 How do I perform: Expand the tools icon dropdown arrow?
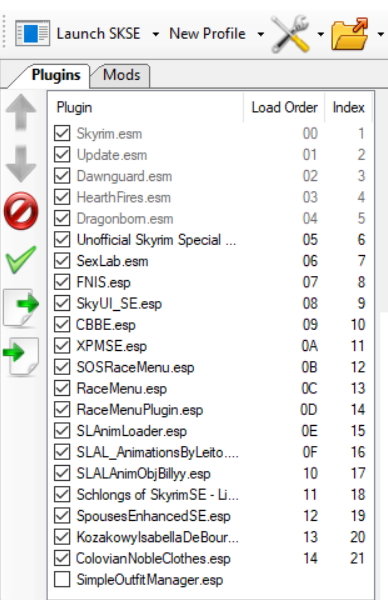321,34
